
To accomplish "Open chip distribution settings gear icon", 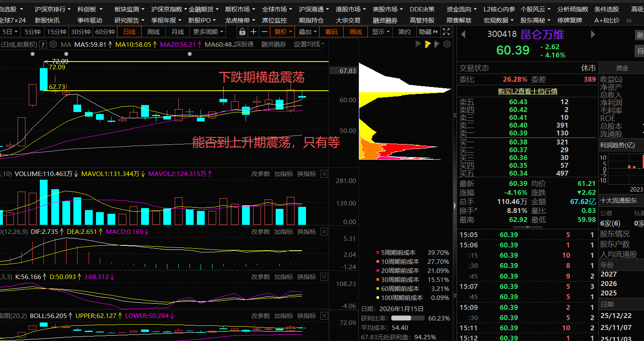I will pyautogui.click(x=447, y=44).
